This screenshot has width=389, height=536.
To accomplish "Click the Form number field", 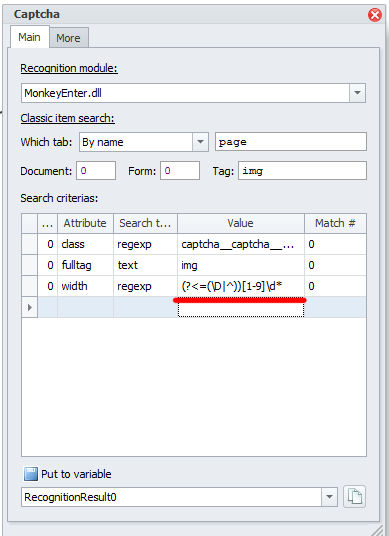I will [x=180, y=171].
